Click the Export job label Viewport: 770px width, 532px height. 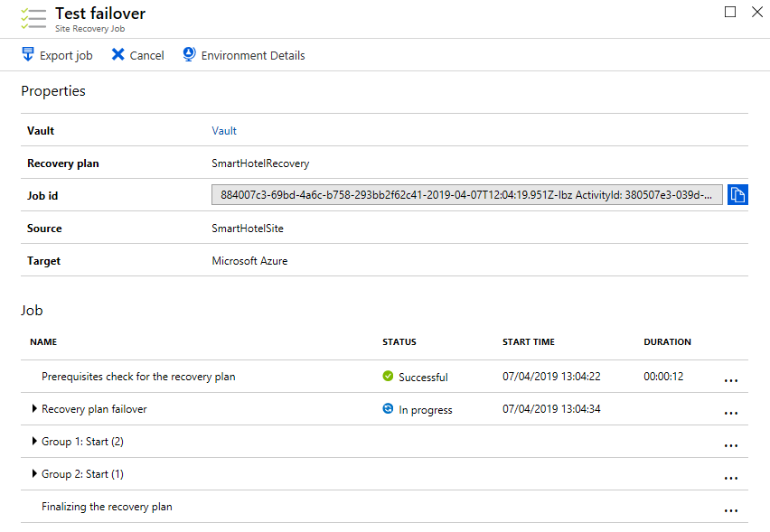point(66,55)
